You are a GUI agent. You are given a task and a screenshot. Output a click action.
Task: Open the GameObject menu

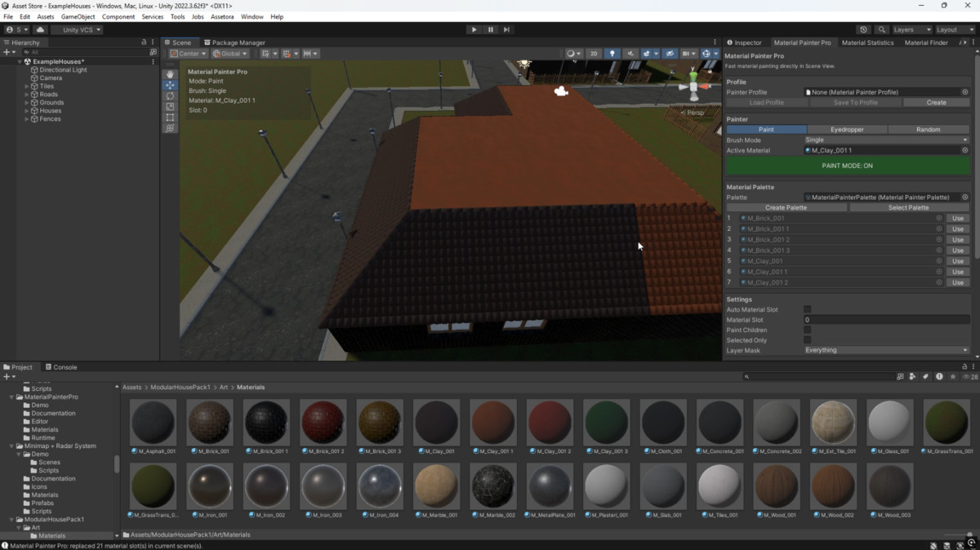78,16
